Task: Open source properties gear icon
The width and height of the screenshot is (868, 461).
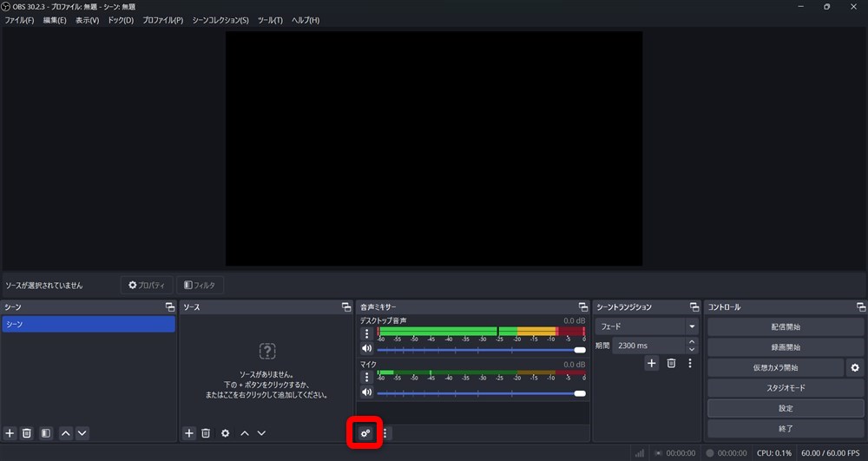Action: 226,433
